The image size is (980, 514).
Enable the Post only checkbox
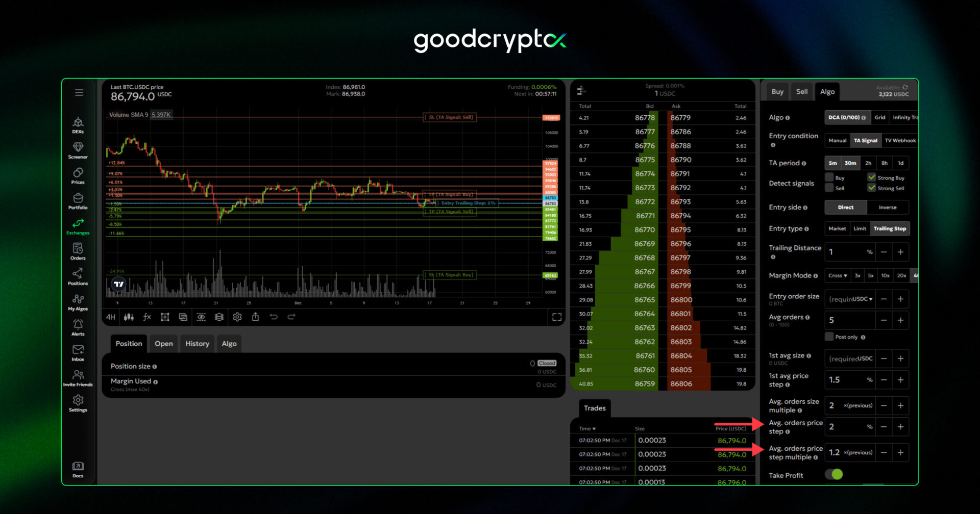829,337
